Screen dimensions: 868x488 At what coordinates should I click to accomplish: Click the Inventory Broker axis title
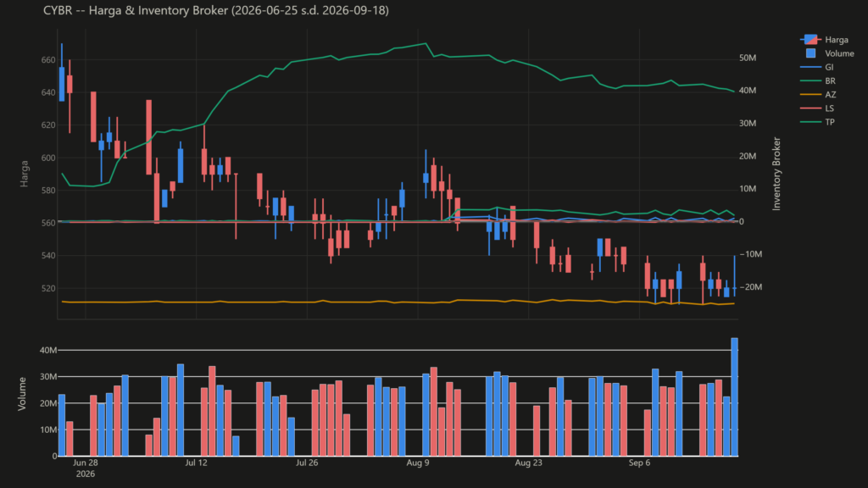click(x=776, y=174)
